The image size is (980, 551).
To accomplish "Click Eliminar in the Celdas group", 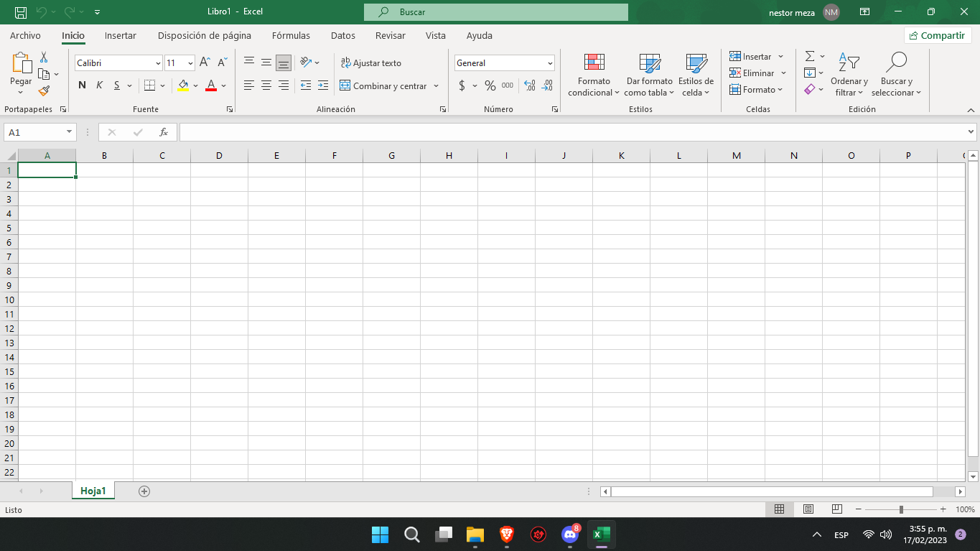I will click(x=752, y=73).
